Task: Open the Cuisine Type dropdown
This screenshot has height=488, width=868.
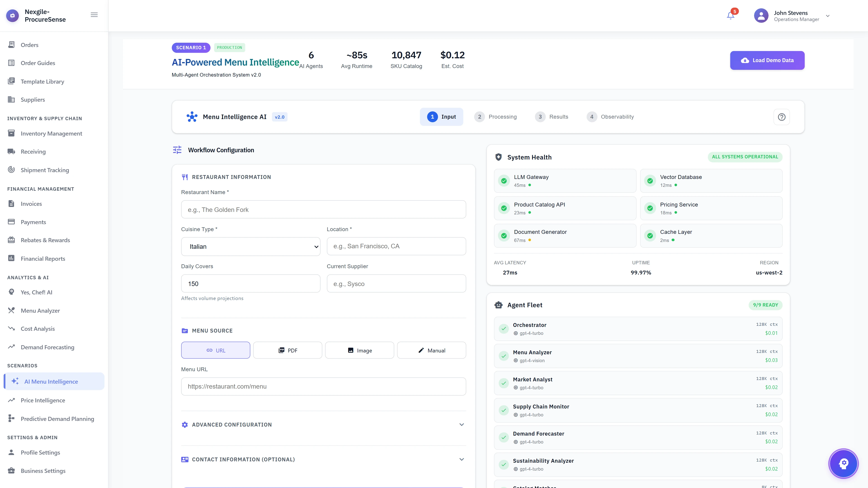Action: [250, 246]
